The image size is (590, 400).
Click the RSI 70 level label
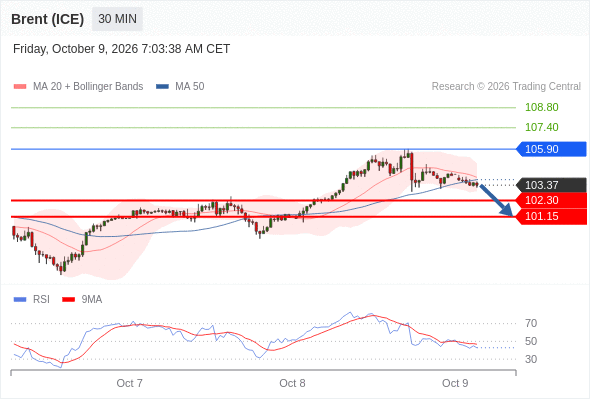531,323
